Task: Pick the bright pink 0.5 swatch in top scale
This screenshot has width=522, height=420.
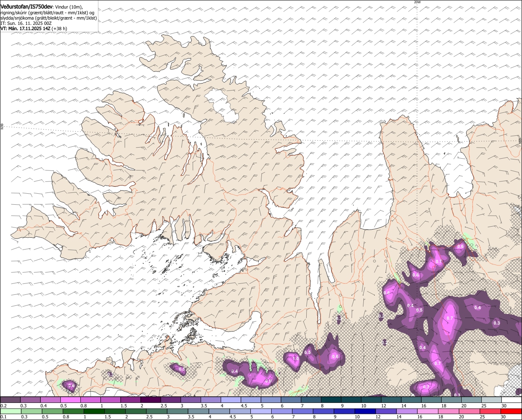Action: coord(71,400)
